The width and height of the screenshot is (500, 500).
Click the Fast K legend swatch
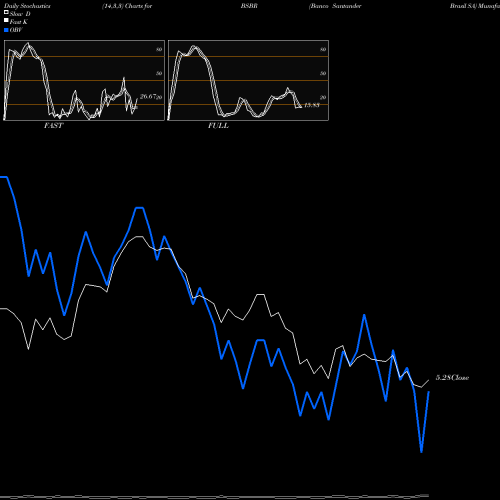click(x=6, y=20)
